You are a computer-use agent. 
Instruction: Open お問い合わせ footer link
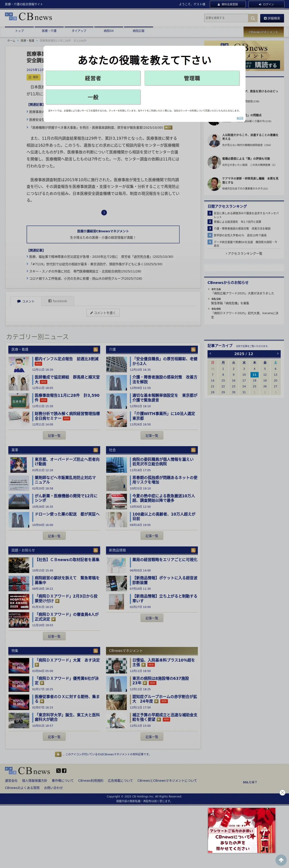53,788
